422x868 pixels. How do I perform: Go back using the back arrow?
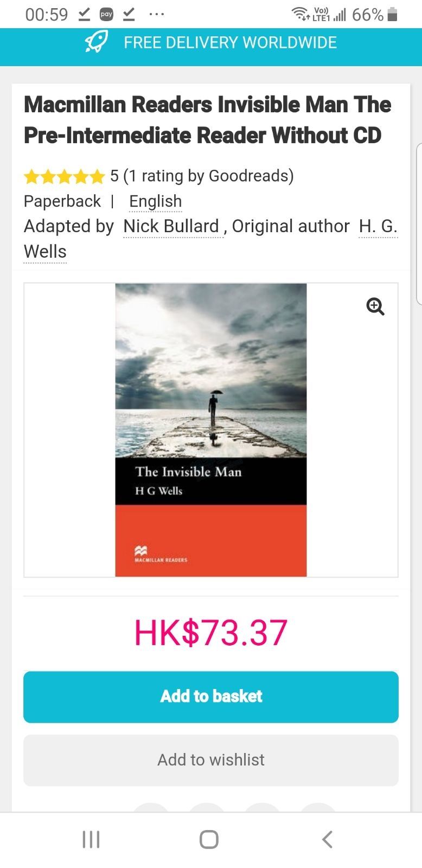tap(327, 839)
